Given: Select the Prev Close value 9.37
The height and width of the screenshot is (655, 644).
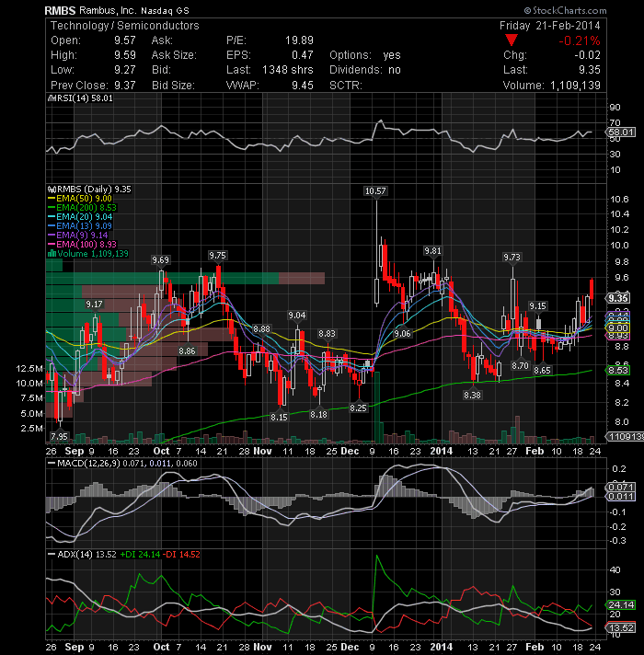Looking at the screenshot, I should tap(125, 85).
